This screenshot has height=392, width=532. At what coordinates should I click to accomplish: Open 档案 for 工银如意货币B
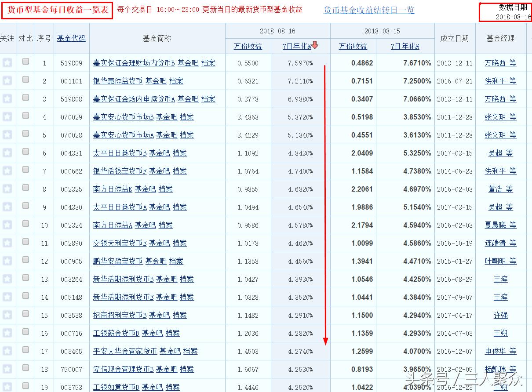pyautogui.click(x=172, y=387)
